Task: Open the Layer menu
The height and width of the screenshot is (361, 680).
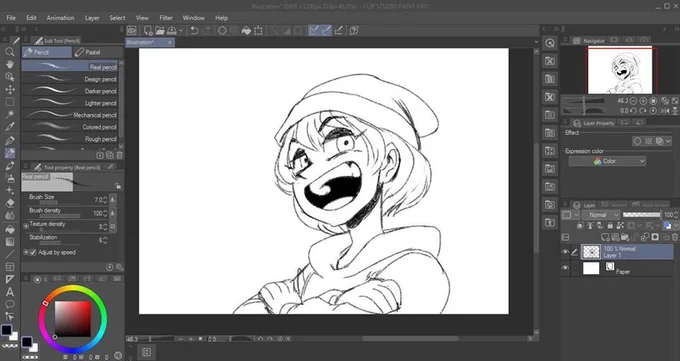Action: click(x=92, y=18)
